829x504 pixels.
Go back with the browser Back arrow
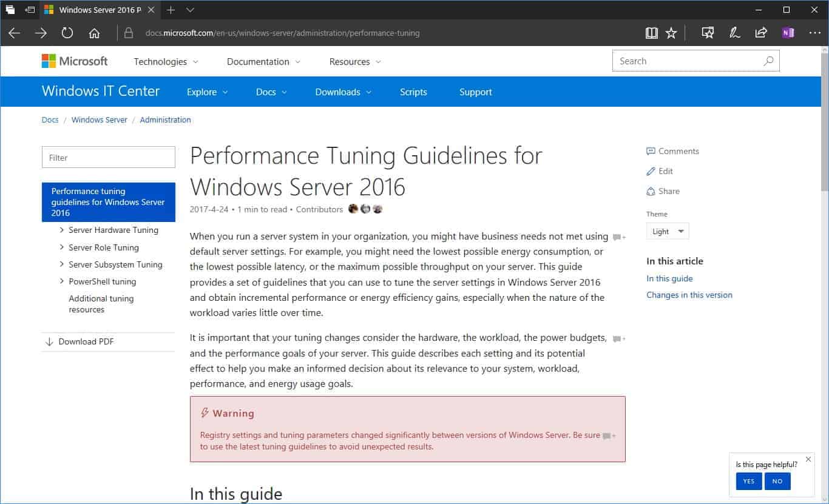[15, 33]
